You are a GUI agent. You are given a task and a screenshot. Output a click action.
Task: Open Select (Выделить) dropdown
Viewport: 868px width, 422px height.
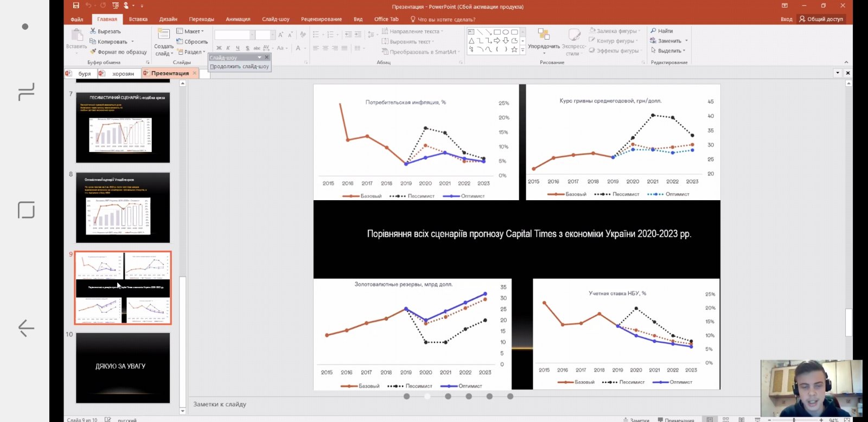pos(668,50)
